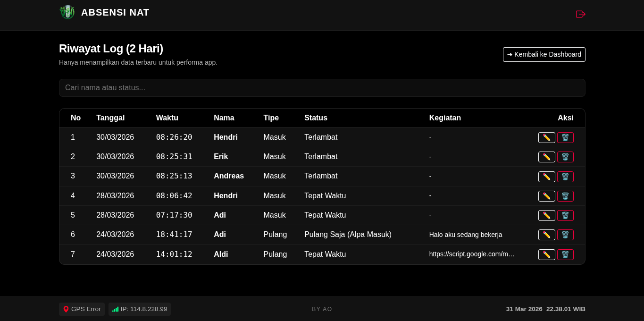Click the logout icon in the header

click(580, 14)
